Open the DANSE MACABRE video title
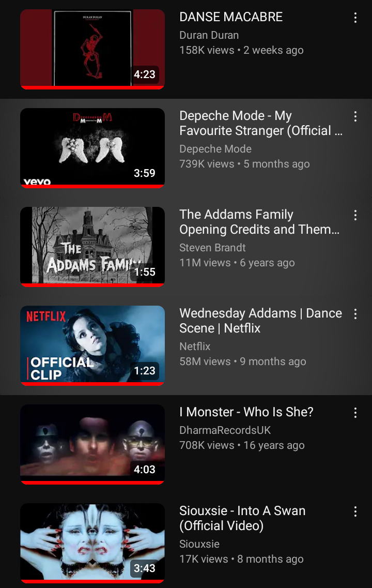 (x=231, y=17)
